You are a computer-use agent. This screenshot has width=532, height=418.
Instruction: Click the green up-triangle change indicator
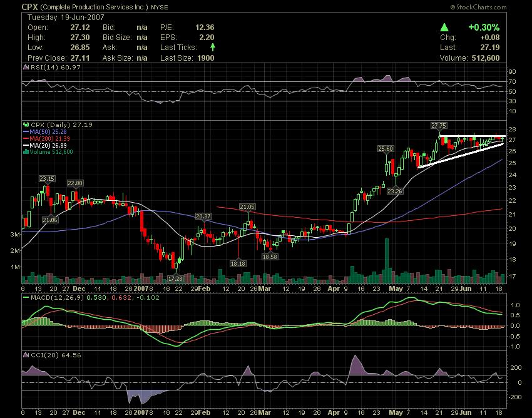tap(444, 27)
